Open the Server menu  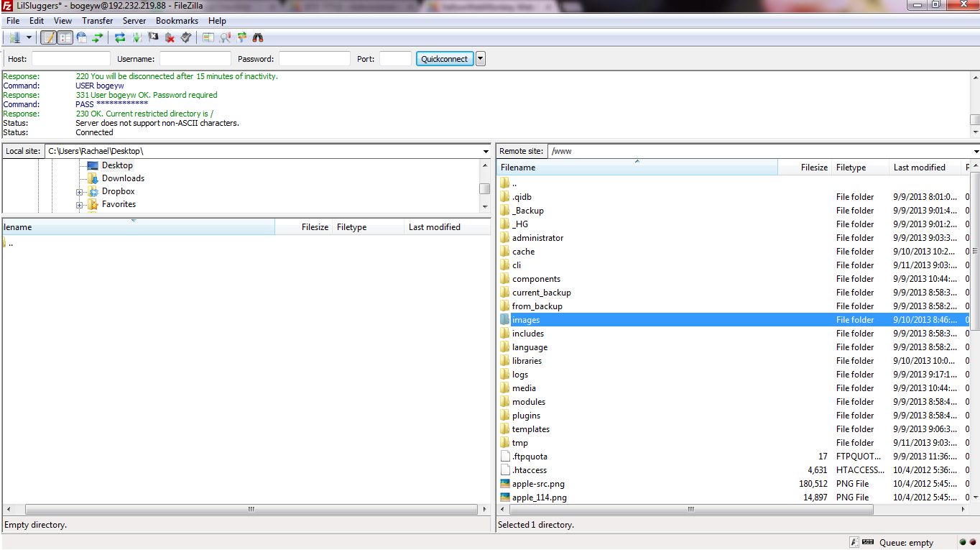click(134, 21)
